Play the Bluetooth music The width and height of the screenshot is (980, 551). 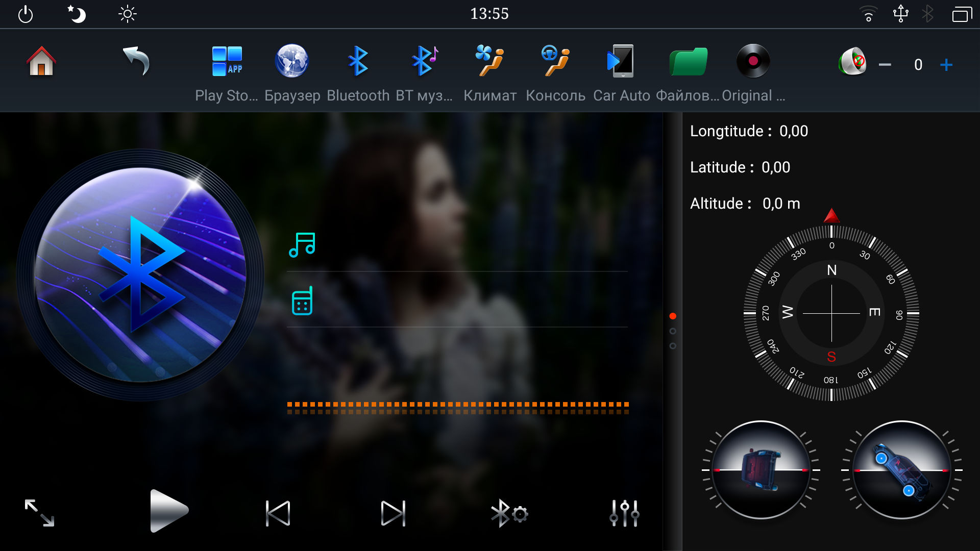click(169, 511)
